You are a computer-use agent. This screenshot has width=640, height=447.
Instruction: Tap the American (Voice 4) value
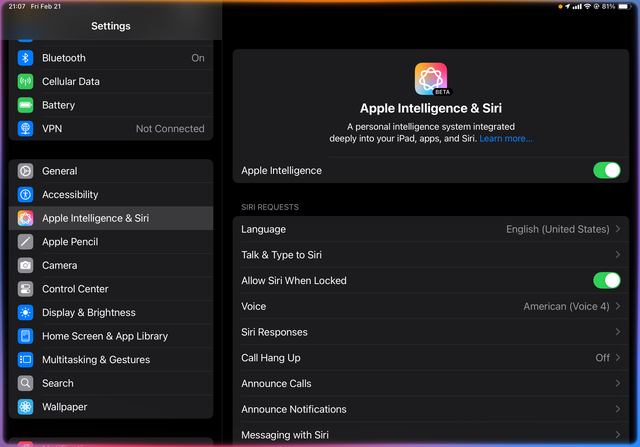click(x=566, y=307)
